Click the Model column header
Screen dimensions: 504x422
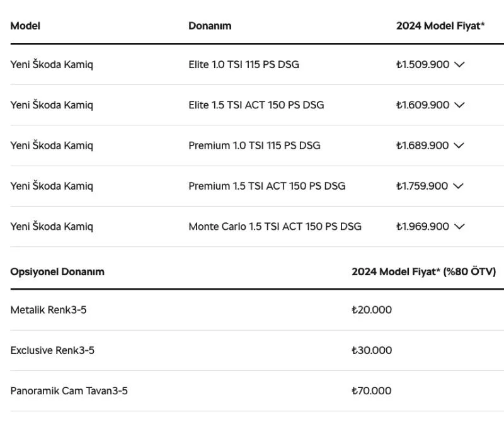pos(25,26)
